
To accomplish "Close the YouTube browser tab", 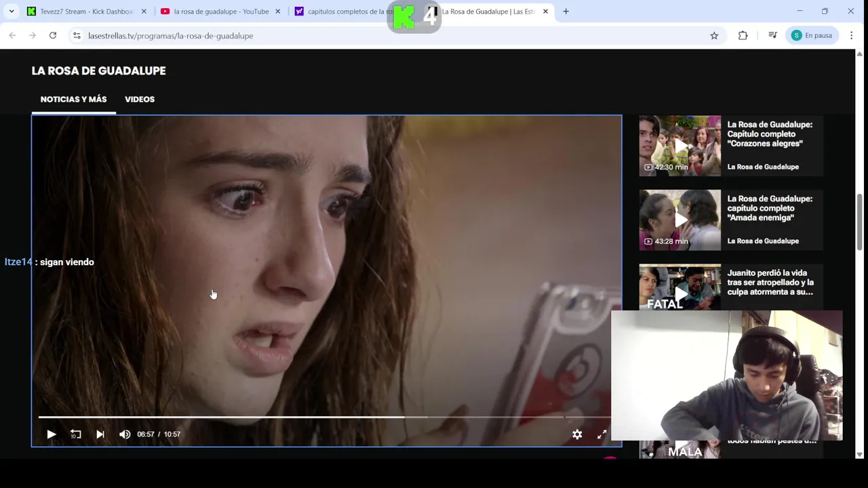I will tap(277, 12).
